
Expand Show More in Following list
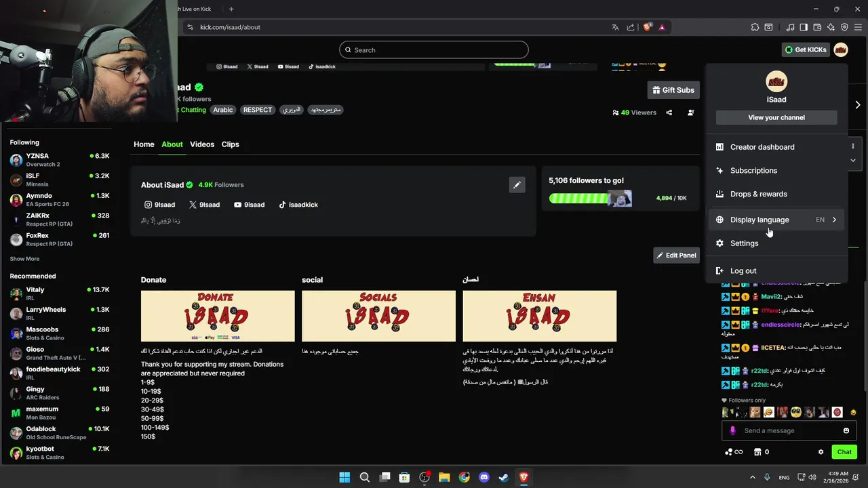[x=24, y=259]
